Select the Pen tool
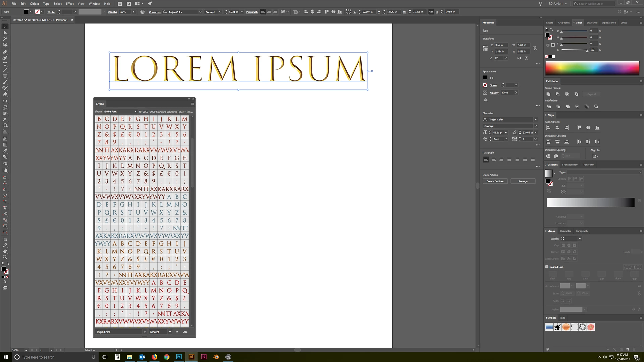The width and height of the screenshot is (644, 362). [5, 52]
